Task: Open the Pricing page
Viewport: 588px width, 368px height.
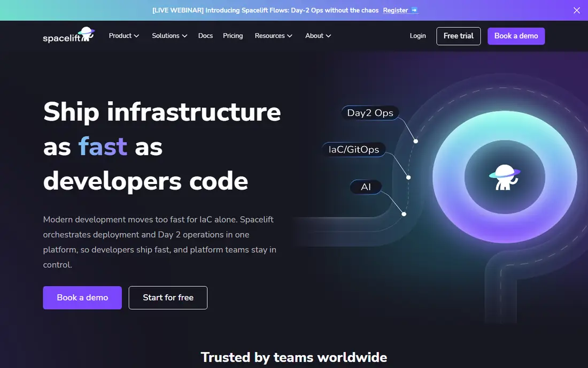Action: coord(233,36)
